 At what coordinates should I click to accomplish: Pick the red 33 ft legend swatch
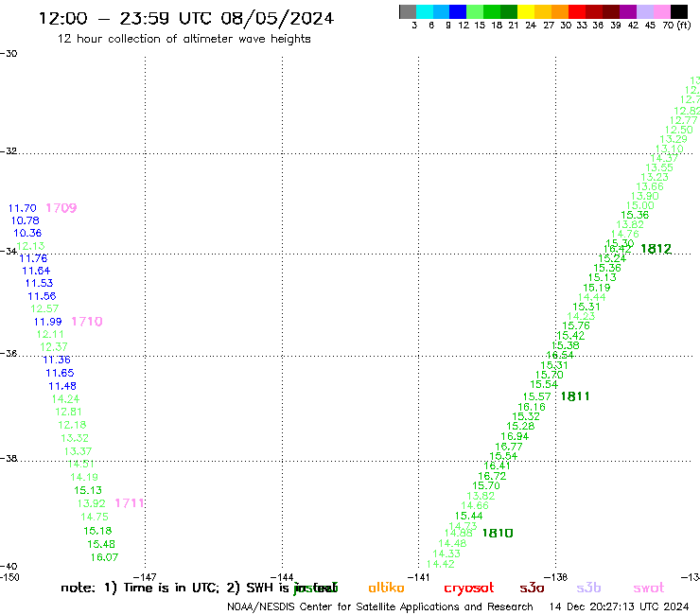(x=577, y=11)
